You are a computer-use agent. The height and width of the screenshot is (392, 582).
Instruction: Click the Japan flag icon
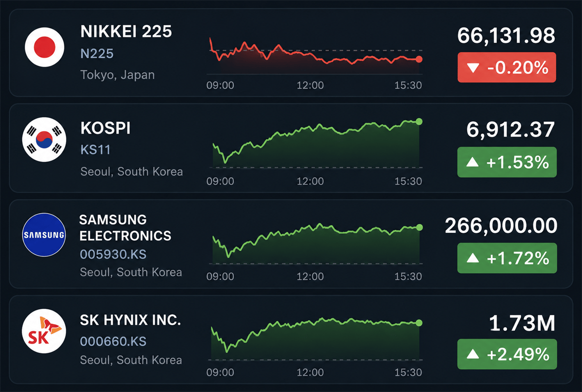[x=45, y=47]
